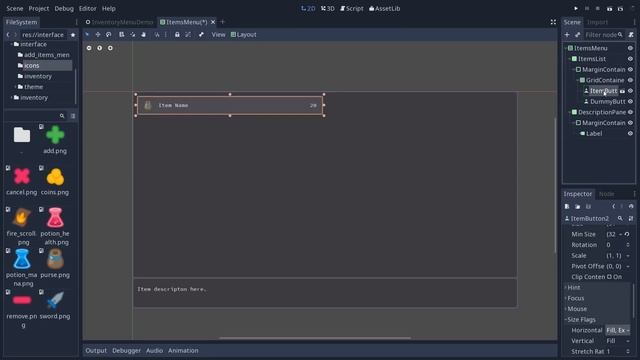This screenshot has width=640, height=360.
Task: Toggle visibility of GridContainer node
Action: (630, 80)
